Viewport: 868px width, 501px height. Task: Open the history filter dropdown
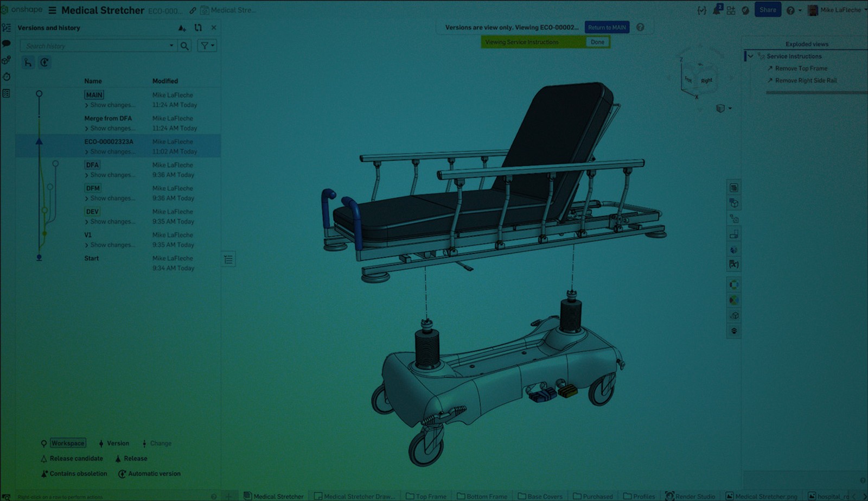click(207, 46)
